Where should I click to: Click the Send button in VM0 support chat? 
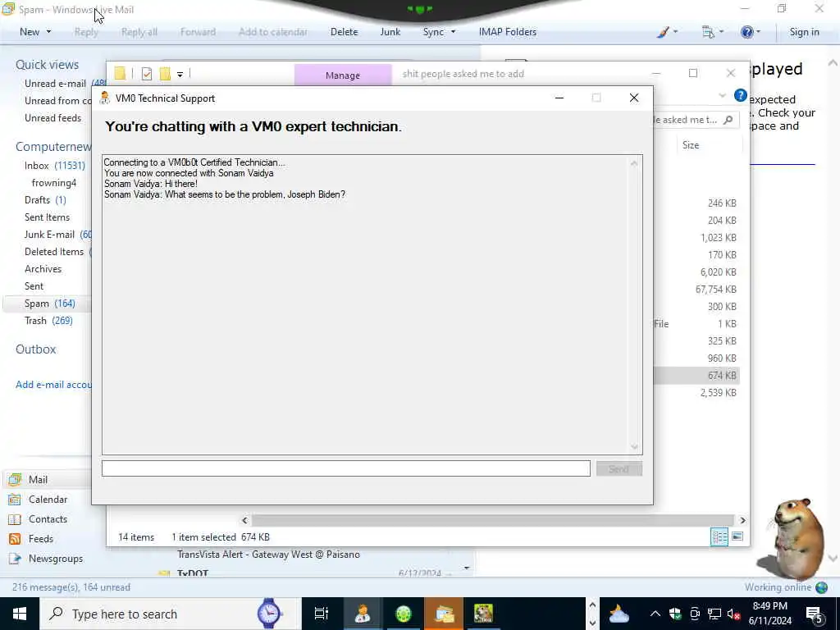tap(619, 468)
